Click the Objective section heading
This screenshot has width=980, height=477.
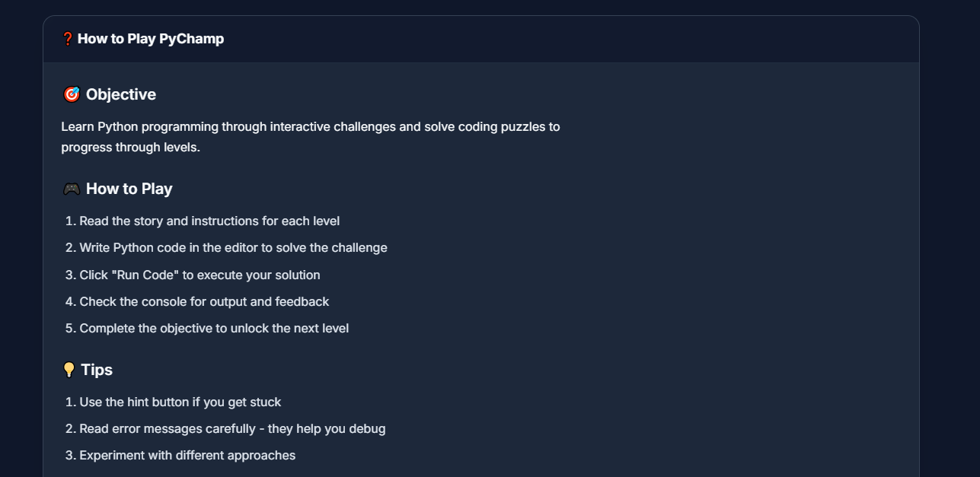point(121,94)
